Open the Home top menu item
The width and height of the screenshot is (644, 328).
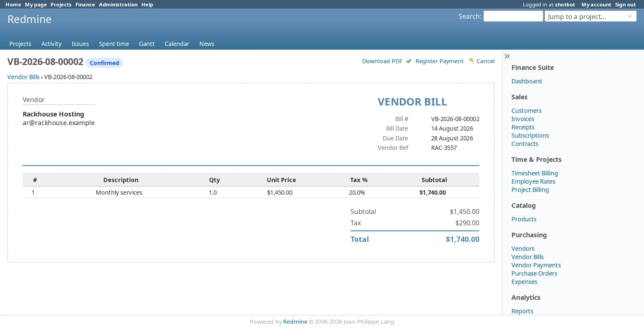click(13, 5)
